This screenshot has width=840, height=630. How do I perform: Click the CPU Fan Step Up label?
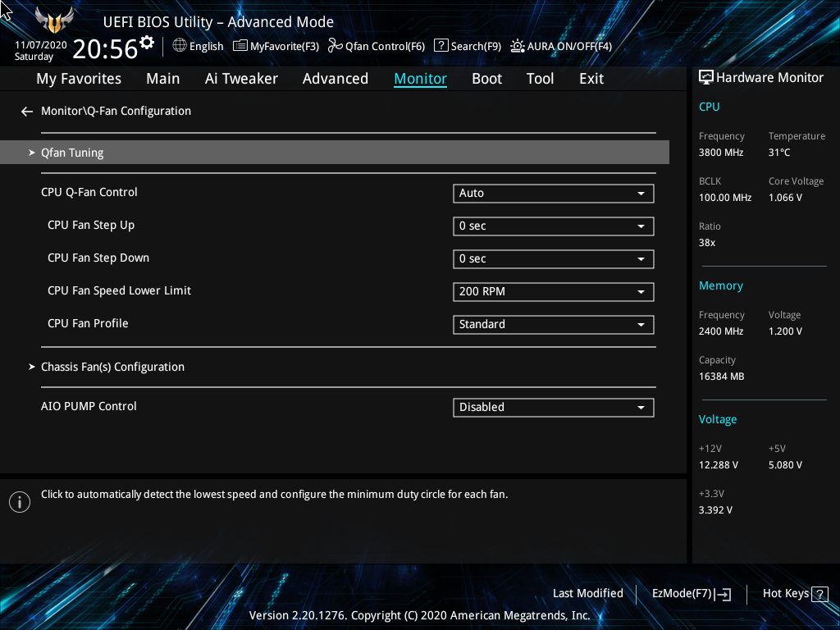pos(91,225)
